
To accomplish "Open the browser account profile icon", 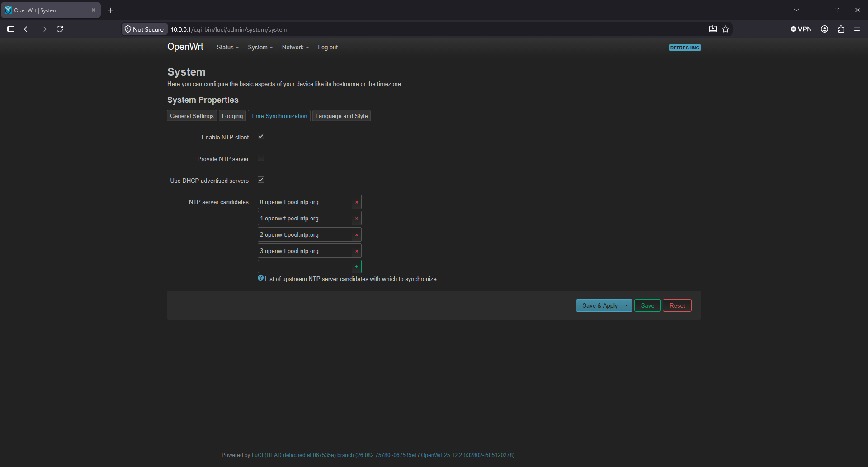I will 825,29.
